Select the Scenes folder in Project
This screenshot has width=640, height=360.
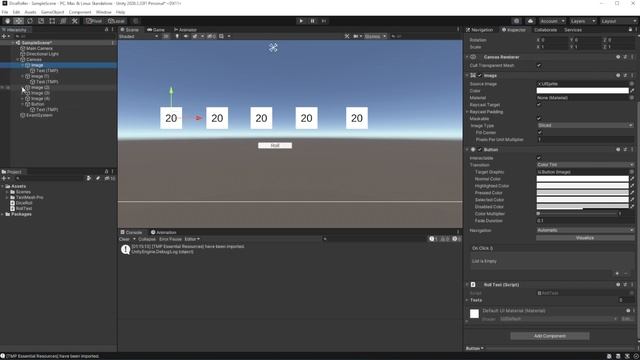click(23, 192)
